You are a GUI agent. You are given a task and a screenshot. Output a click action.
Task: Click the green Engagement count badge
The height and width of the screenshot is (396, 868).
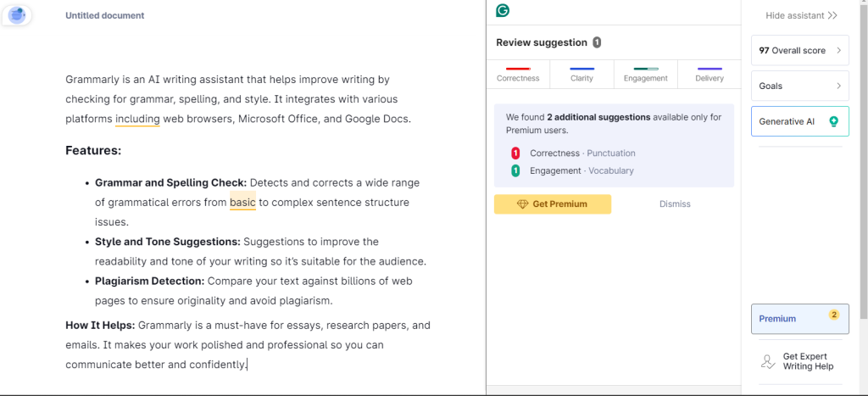[x=515, y=170]
